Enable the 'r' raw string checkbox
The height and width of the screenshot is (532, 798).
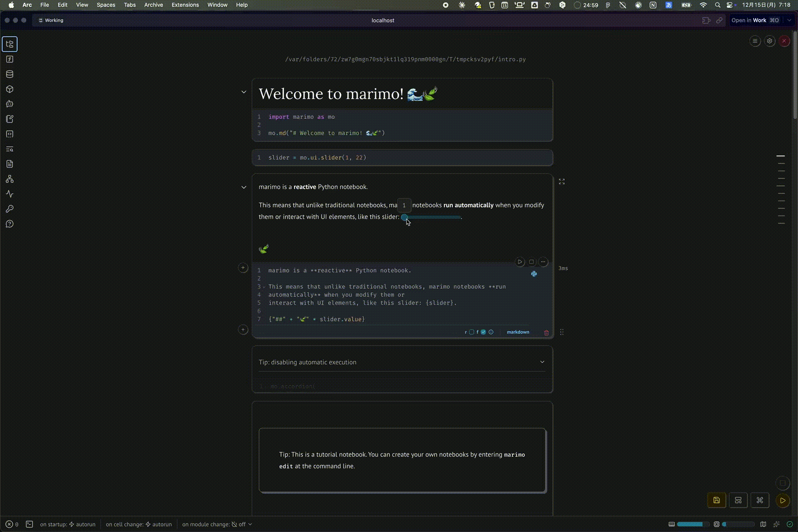click(471, 332)
